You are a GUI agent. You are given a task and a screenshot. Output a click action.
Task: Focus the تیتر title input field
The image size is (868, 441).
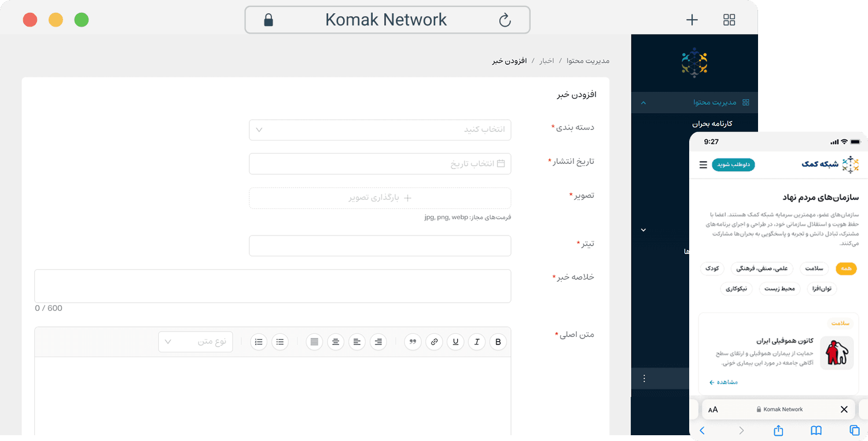click(x=380, y=245)
